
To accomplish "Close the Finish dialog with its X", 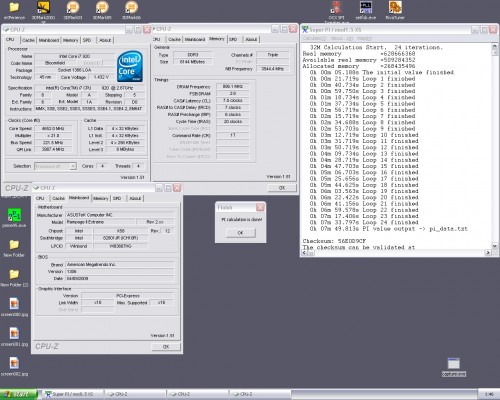I will pyautogui.click(x=260, y=207).
